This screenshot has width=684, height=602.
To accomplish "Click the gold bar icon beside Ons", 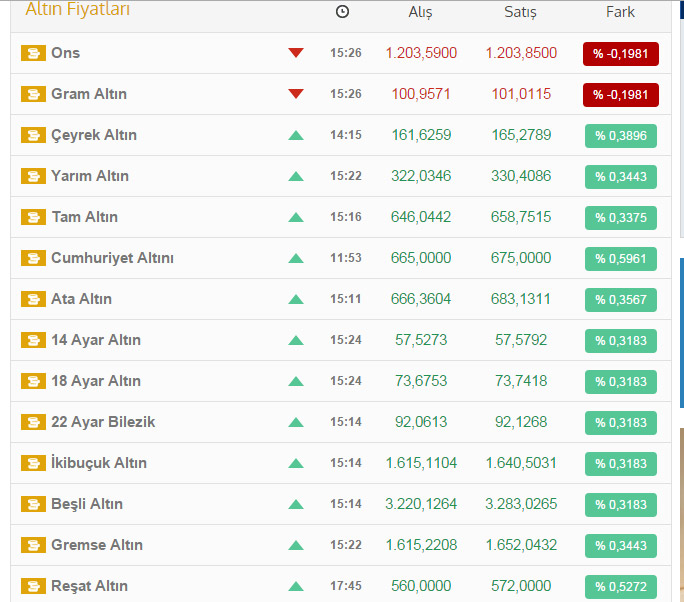I will [x=33, y=53].
